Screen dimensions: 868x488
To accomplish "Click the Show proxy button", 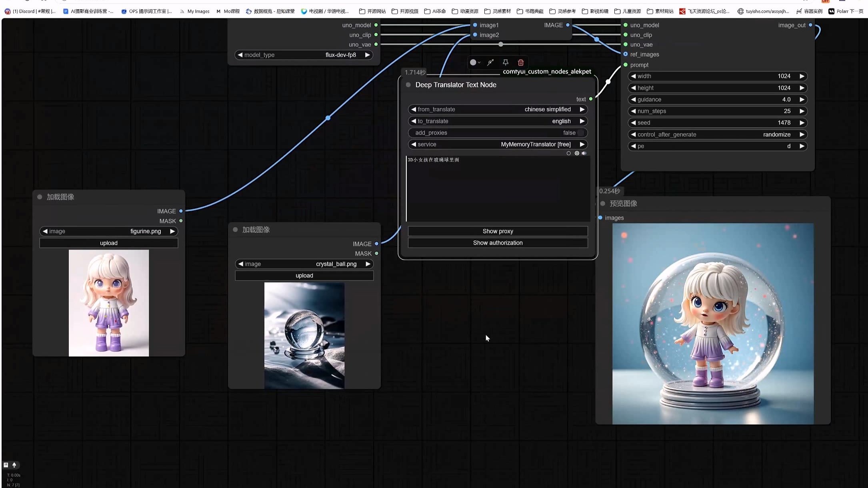I will click(x=498, y=231).
